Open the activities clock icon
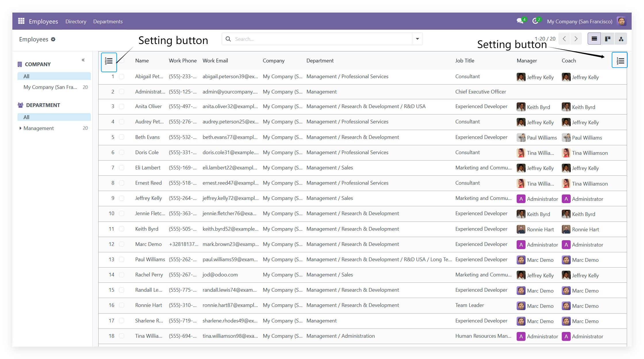 click(x=536, y=21)
